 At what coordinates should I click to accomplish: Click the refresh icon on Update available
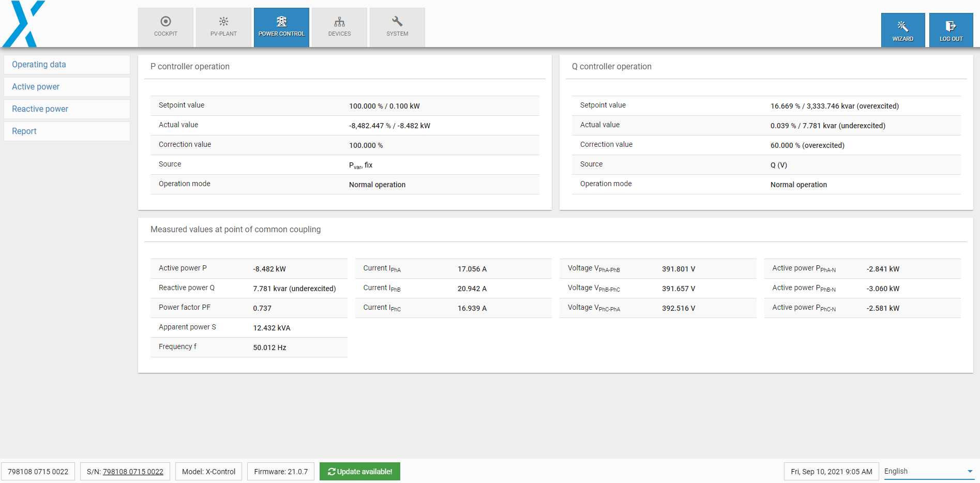(331, 472)
